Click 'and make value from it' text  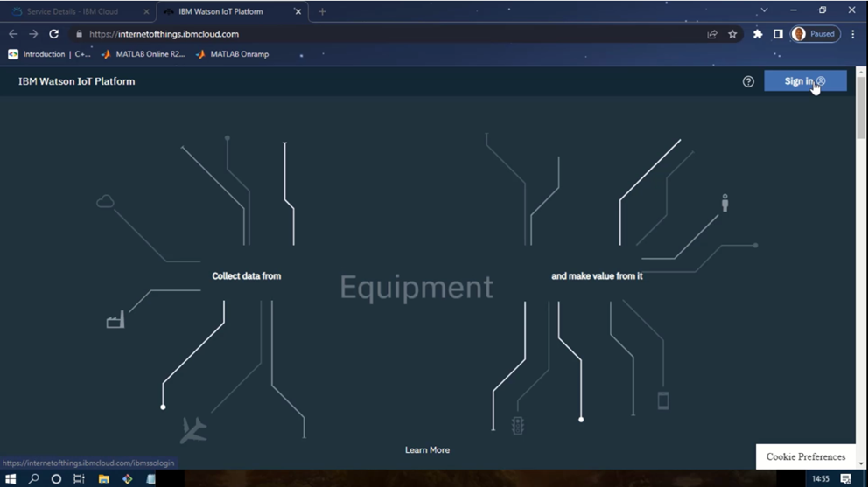597,276
